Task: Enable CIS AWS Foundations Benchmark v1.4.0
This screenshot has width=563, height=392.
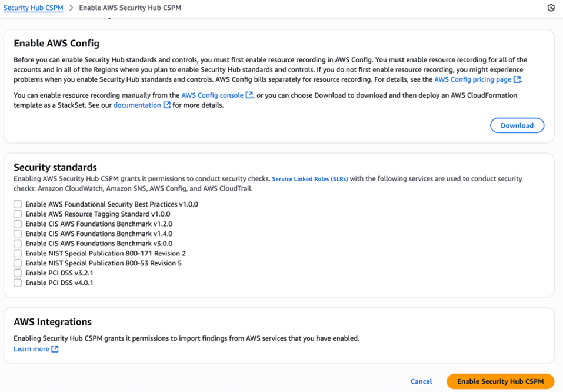Action: click(x=17, y=233)
